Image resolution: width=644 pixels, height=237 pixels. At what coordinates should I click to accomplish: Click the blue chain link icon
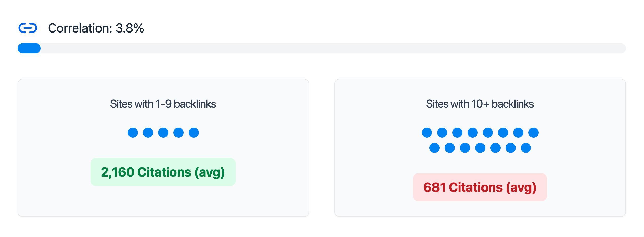click(28, 28)
